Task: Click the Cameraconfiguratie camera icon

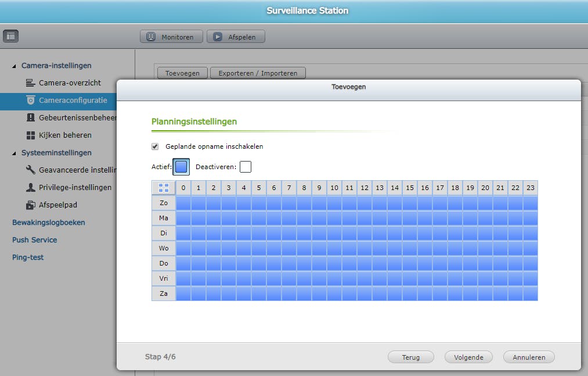Action: tap(30, 101)
